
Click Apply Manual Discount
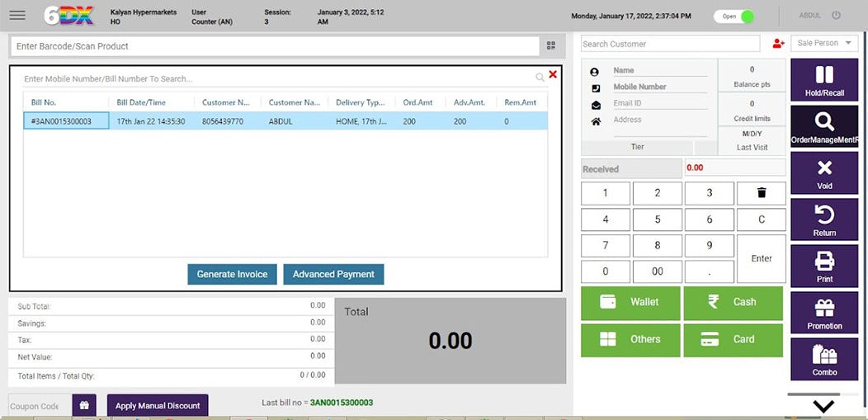coord(158,406)
